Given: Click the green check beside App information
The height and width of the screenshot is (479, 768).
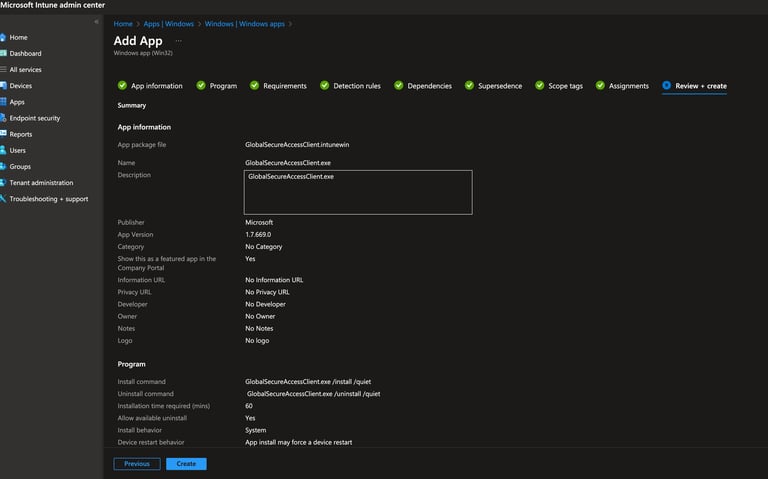Looking at the screenshot, I should (x=122, y=85).
